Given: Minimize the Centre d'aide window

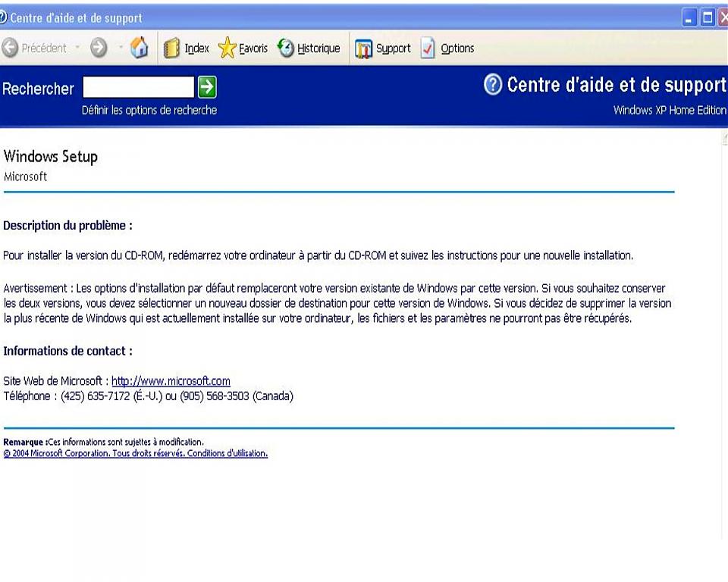Looking at the screenshot, I should [689, 18].
